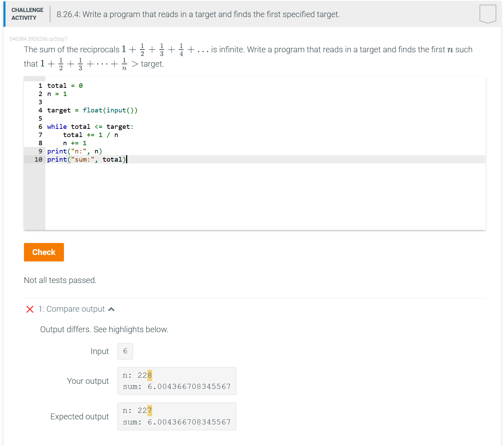Click the 'Your output' result box

pos(176,381)
